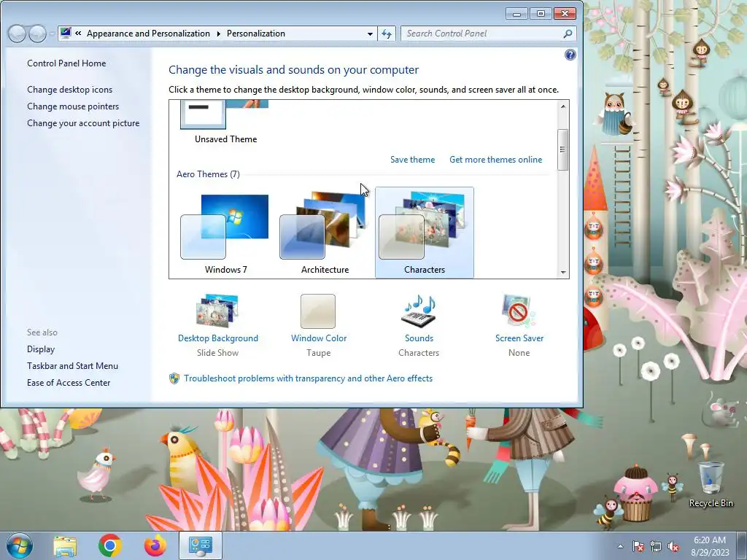Click the network tray icon
The image size is (747, 560).
656,546
